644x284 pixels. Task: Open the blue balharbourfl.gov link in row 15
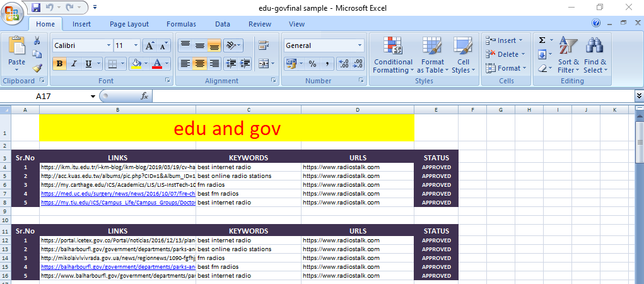tap(118, 267)
